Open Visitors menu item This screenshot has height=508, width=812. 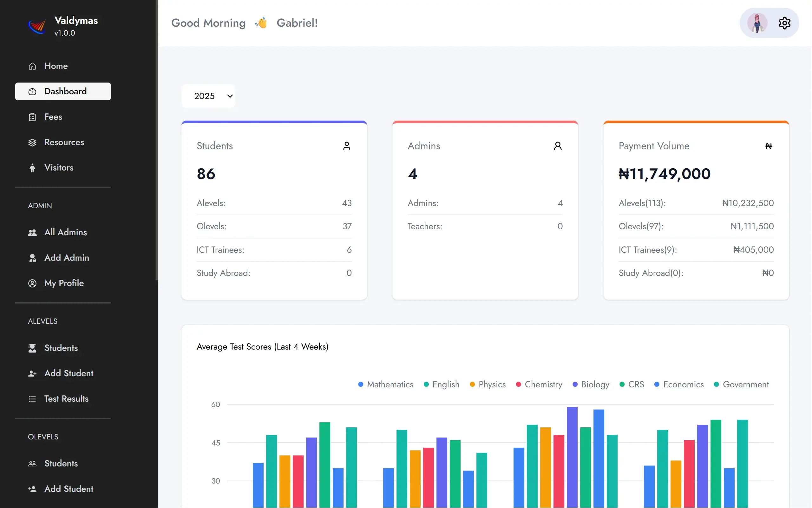point(63,168)
